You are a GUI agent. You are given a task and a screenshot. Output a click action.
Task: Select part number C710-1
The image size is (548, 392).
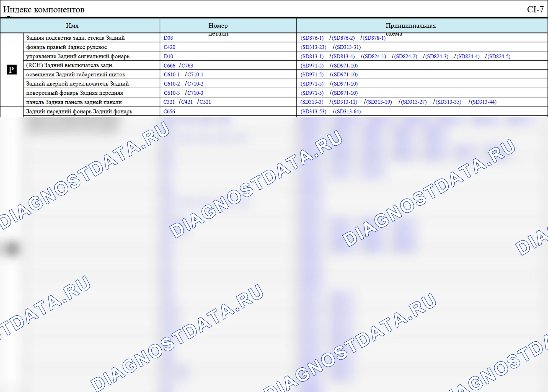(195, 74)
